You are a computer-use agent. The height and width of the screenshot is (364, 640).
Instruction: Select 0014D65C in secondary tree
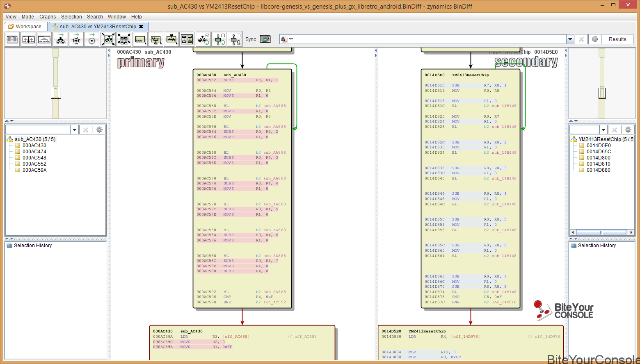pos(599,152)
